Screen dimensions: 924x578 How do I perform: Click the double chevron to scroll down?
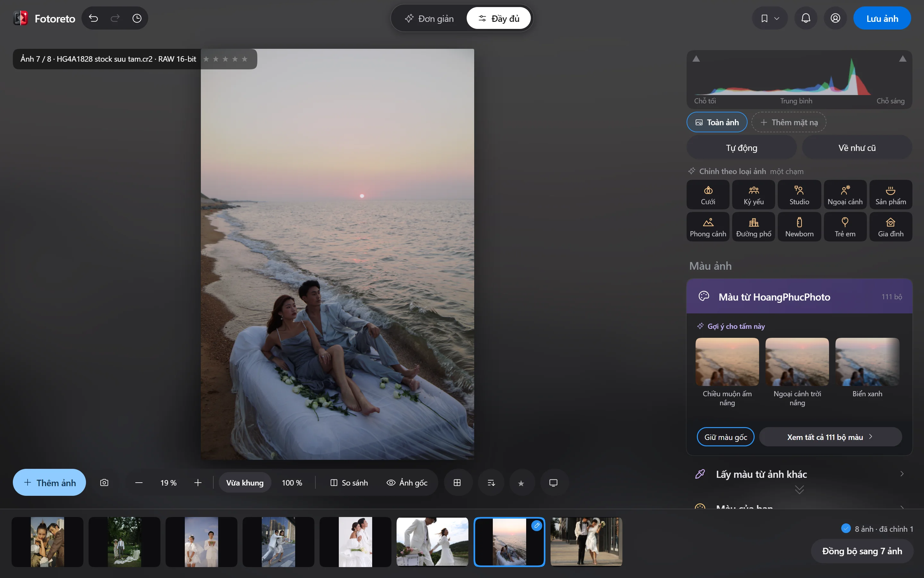(x=799, y=490)
